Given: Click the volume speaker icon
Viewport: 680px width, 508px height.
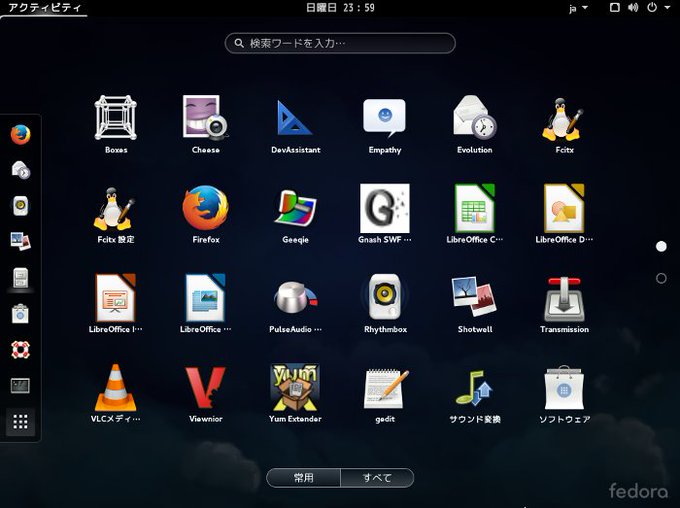Looking at the screenshot, I should (633, 7).
